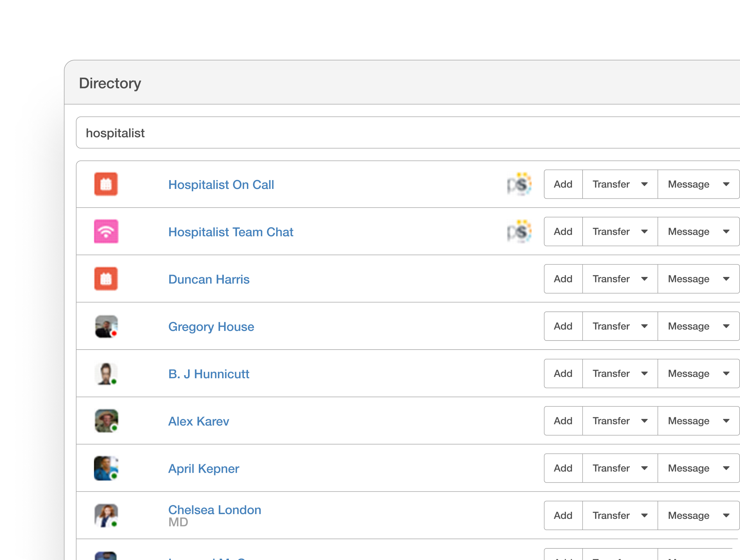The image size is (740, 560).
Task: Add April Kepner
Action: click(x=563, y=468)
